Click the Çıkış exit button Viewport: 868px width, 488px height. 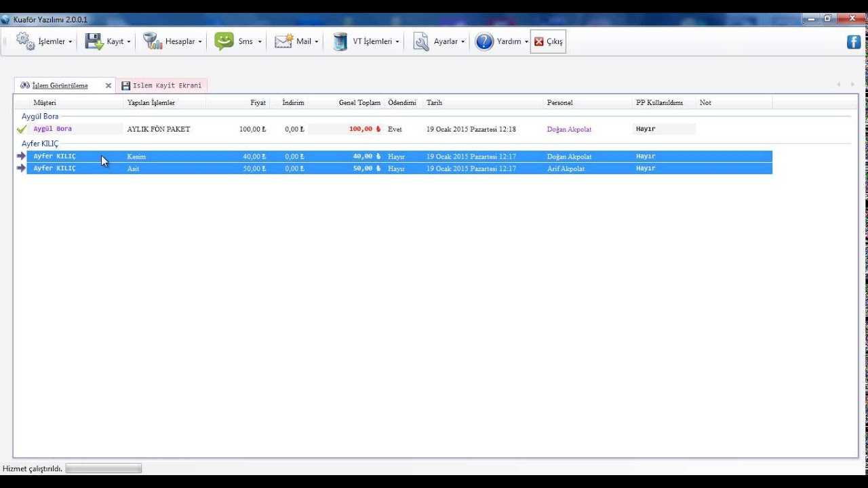click(x=548, y=41)
